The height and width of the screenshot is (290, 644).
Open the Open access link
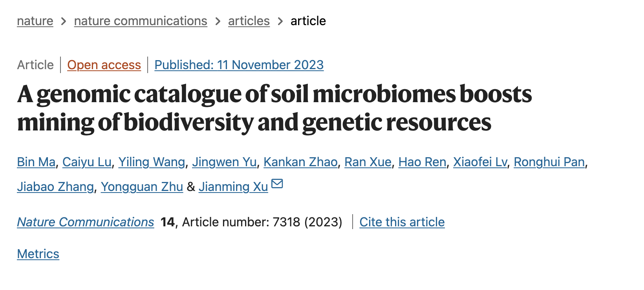[104, 65]
